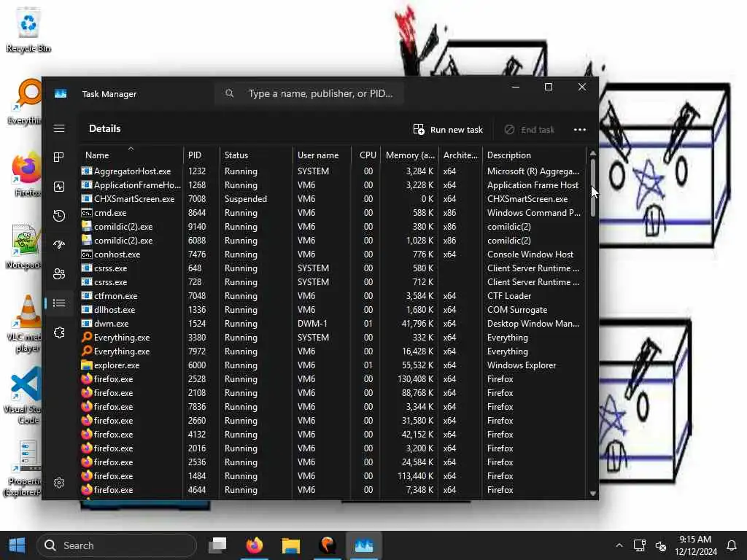The height and width of the screenshot is (560, 747).
Task: Select conhost.exe process row
Action: click(x=333, y=254)
